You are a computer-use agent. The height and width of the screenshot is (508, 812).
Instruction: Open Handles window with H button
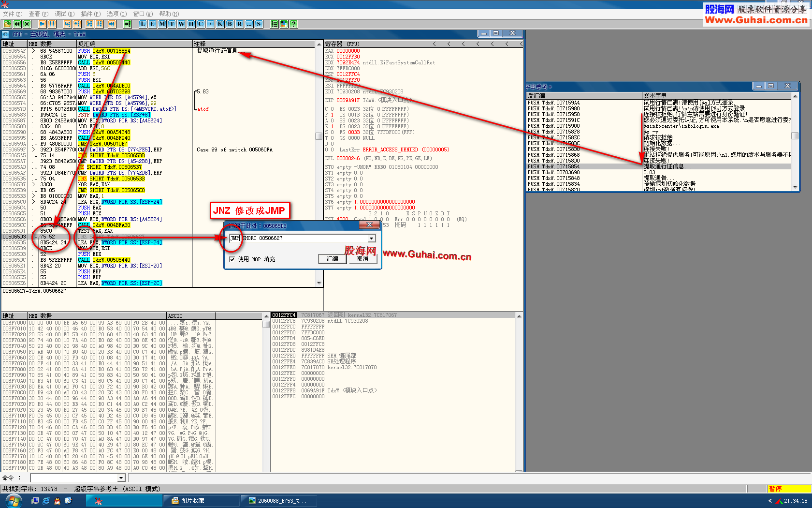[191, 24]
